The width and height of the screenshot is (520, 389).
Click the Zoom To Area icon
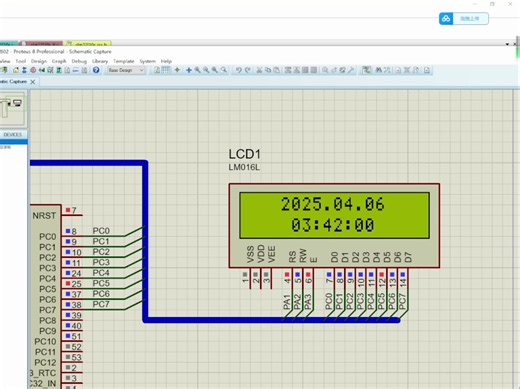224,70
